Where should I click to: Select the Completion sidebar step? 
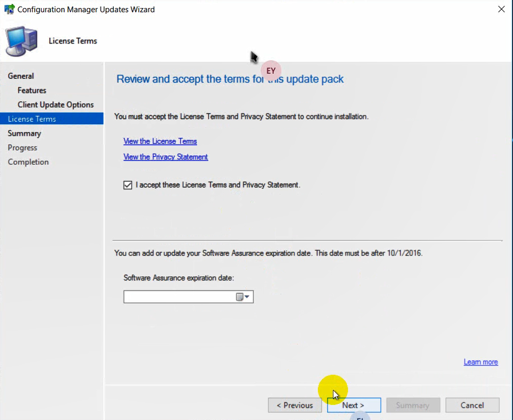click(29, 162)
